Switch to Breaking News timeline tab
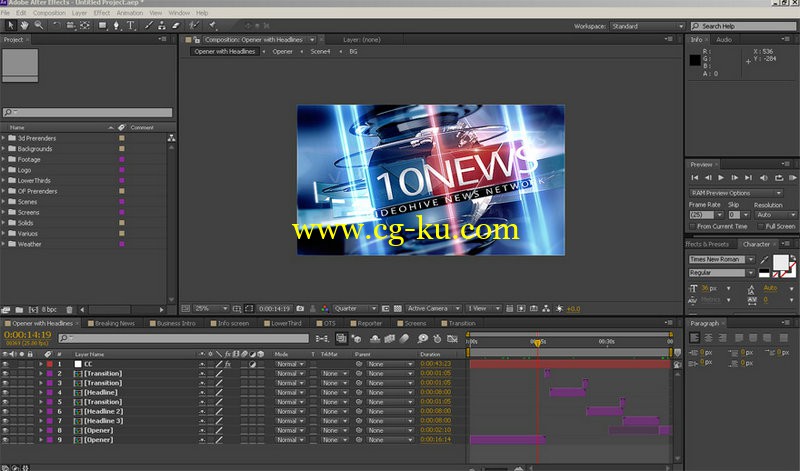The image size is (800, 471). (115, 324)
